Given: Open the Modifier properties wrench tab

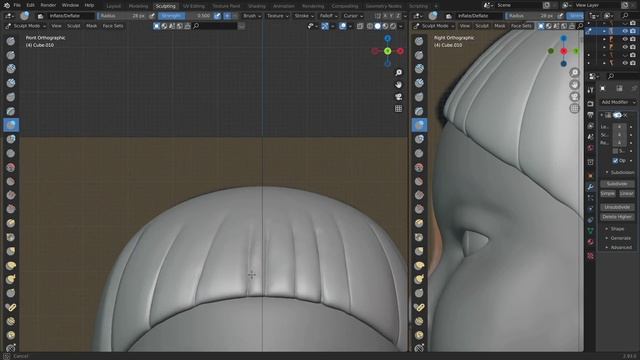Looking at the screenshot, I should [x=590, y=187].
